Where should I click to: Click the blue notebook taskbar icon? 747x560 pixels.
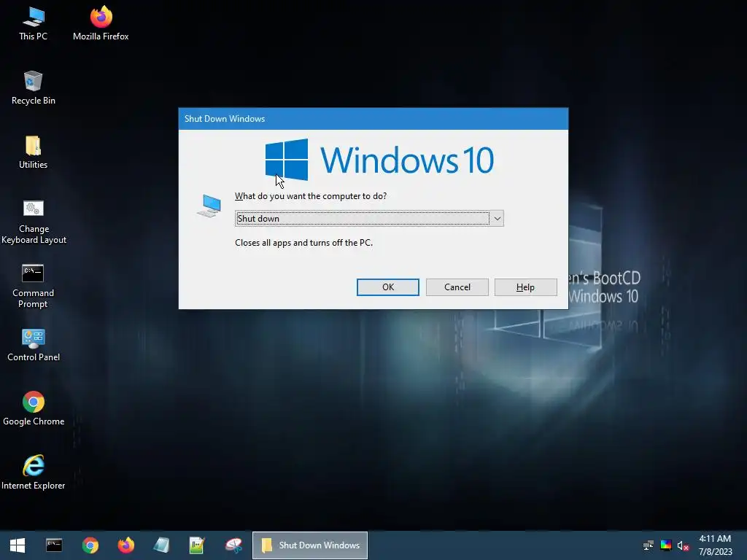click(161, 545)
